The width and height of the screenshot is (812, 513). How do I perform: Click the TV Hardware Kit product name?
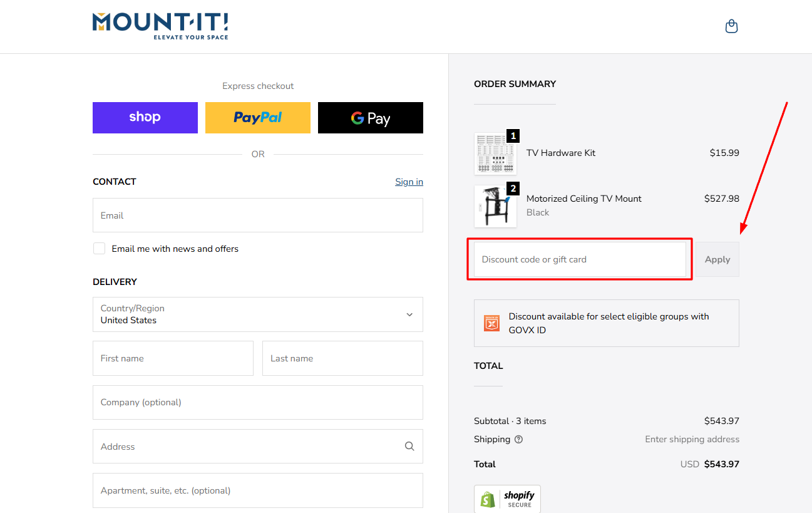(x=561, y=153)
